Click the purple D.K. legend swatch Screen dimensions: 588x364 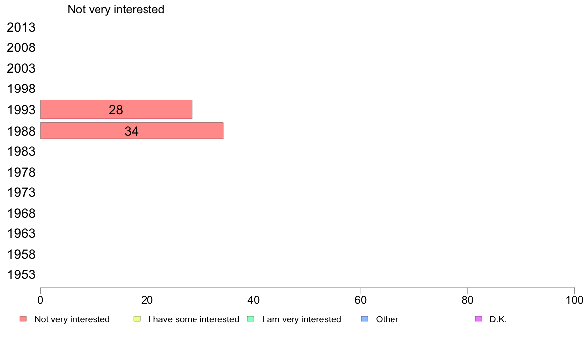point(479,319)
